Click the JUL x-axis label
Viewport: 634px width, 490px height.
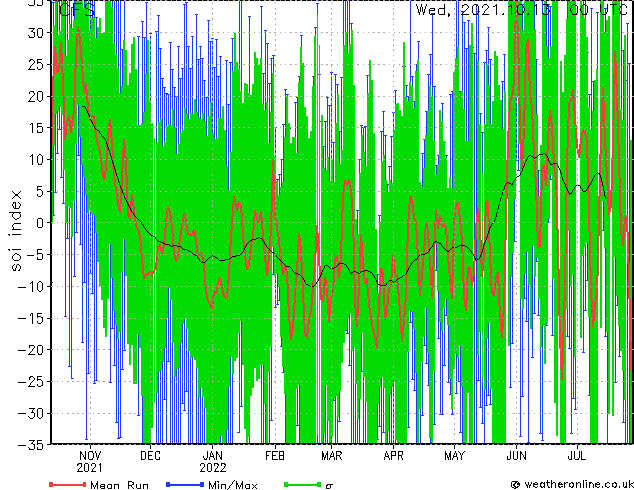click(577, 456)
